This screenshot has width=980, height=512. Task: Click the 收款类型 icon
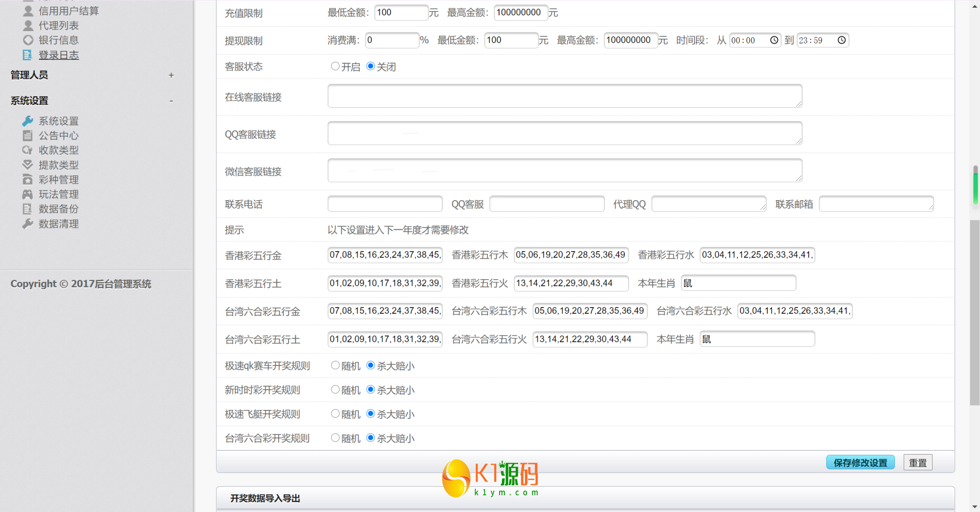(x=28, y=150)
